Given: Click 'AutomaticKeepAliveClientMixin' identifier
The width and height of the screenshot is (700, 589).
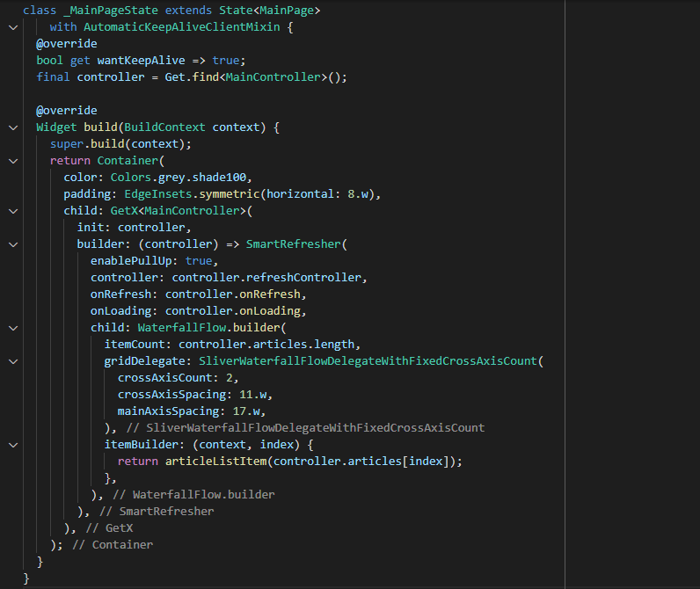Looking at the screenshot, I should 182,26.
